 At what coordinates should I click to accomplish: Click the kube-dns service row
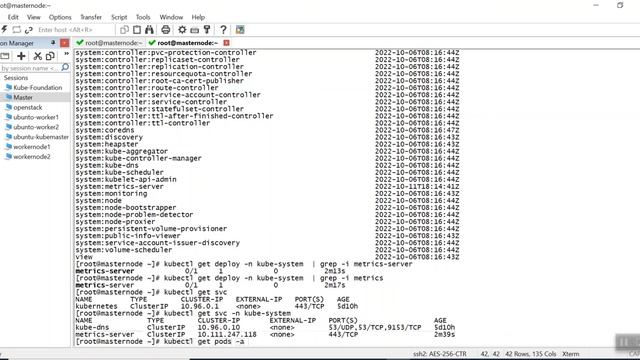tap(265, 327)
